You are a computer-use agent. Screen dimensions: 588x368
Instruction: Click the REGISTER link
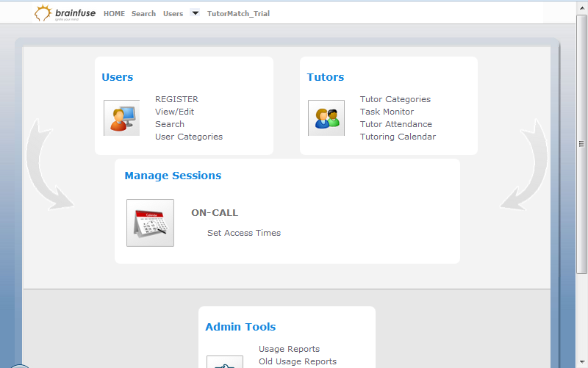tap(176, 99)
